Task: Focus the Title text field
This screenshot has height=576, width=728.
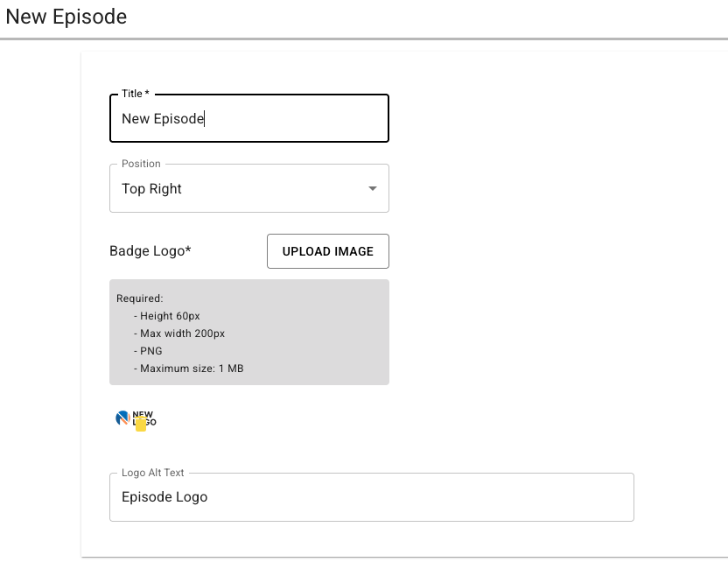Action: (249, 118)
